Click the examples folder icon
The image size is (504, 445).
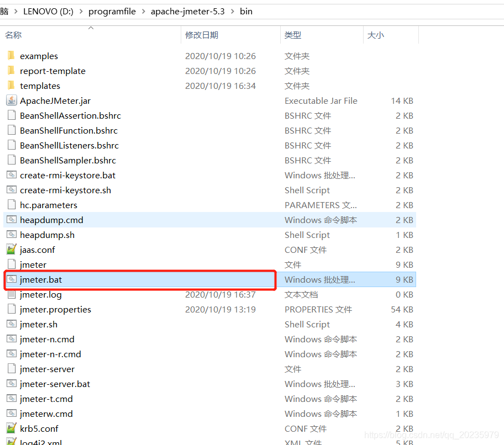11,56
